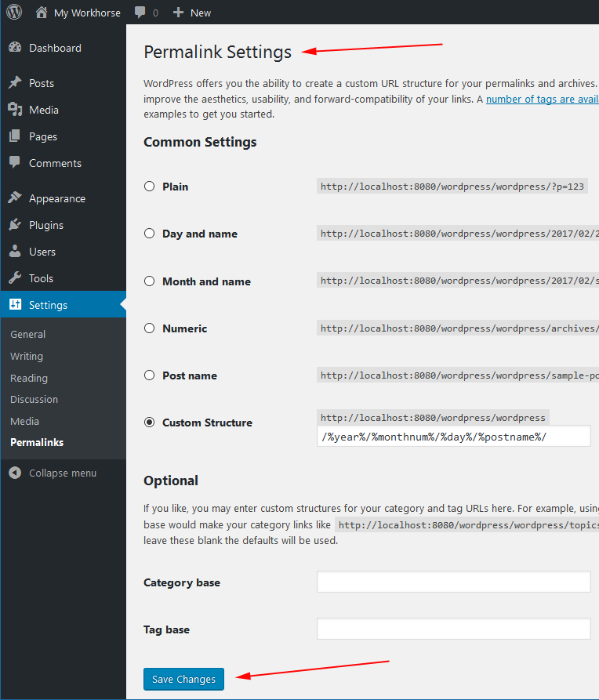Select the Custom Structure radio button
The width and height of the screenshot is (599, 700).
[x=150, y=423]
